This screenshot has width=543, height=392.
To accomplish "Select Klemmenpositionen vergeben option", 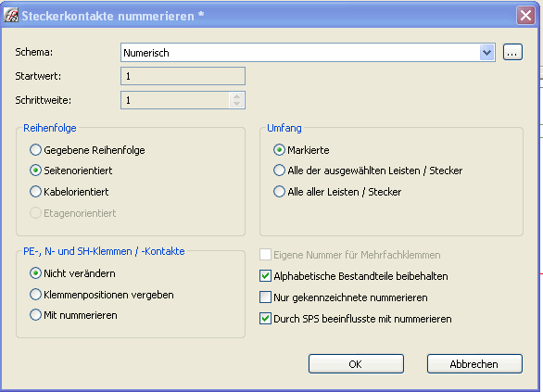I will [x=35, y=295].
